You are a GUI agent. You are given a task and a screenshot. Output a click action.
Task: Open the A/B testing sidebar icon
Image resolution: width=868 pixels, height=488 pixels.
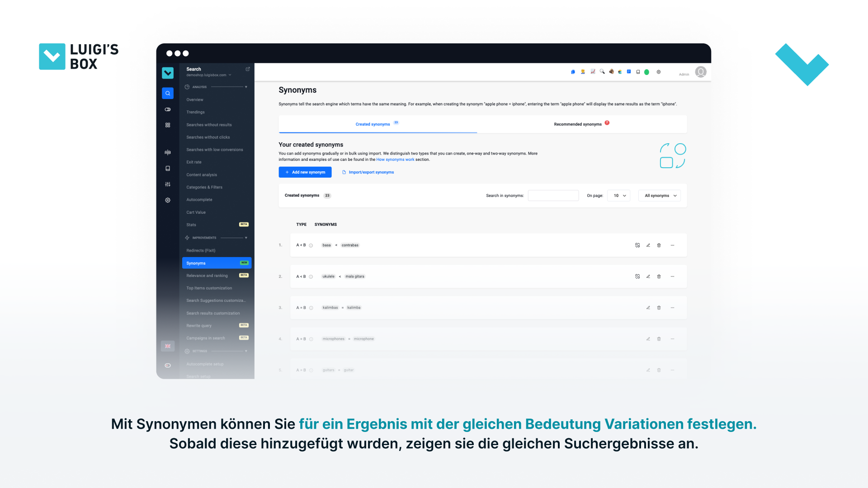point(168,152)
